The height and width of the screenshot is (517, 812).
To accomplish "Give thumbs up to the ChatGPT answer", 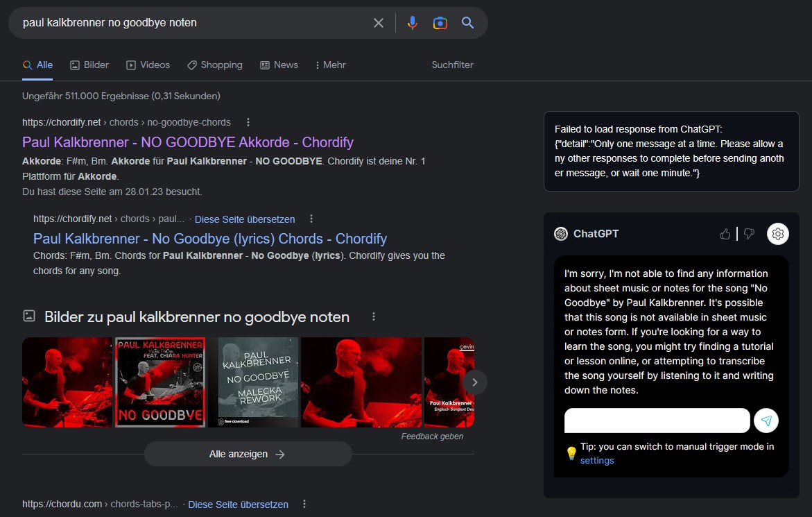I will click(725, 234).
